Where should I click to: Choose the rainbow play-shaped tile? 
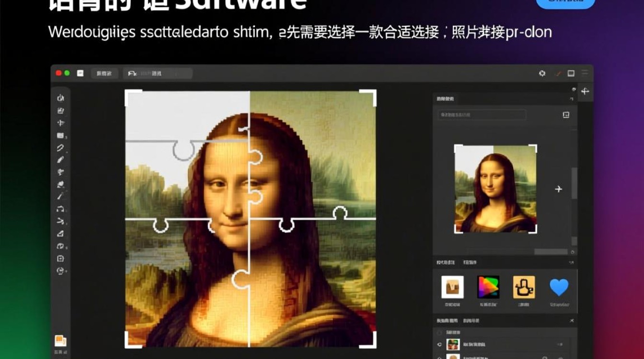tap(488, 287)
